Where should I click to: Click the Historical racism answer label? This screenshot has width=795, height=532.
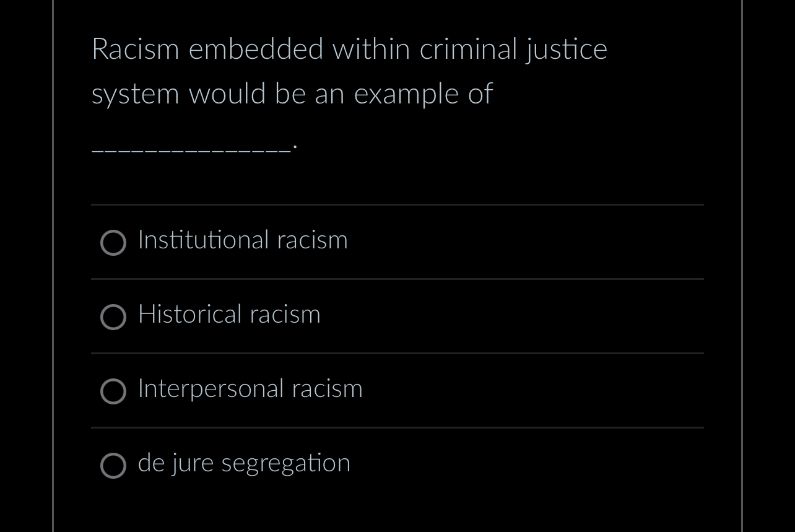pyautogui.click(x=228, y=315)
